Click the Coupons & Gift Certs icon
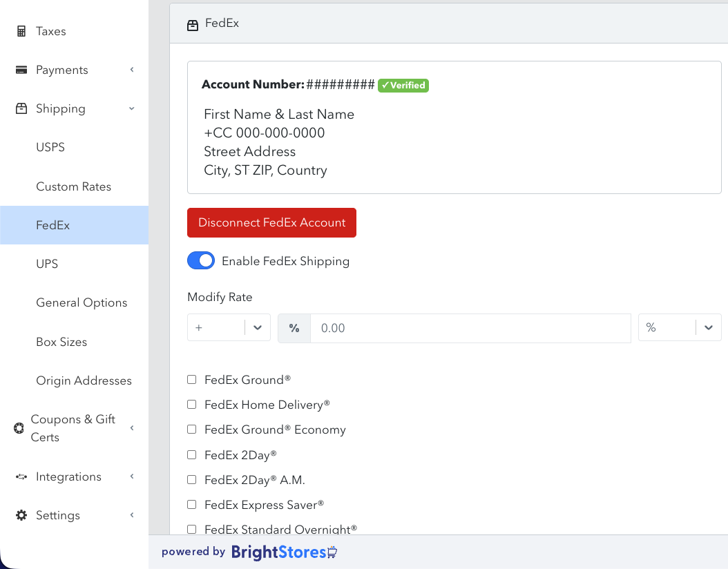The image size is (728, 569). [x=19, y=428]
